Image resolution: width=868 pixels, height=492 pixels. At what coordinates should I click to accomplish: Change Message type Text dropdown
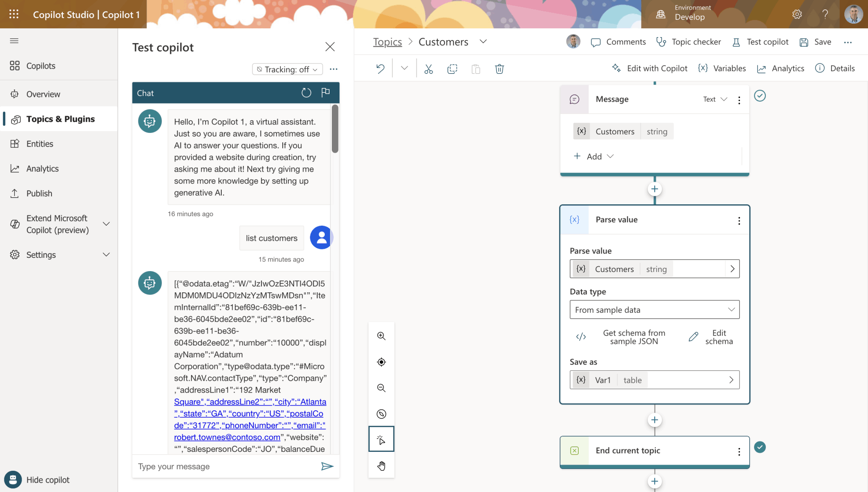(715, 99)
